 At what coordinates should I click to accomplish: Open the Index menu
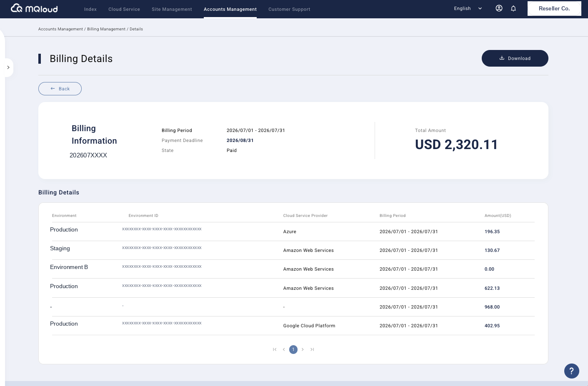pos(90,9)
